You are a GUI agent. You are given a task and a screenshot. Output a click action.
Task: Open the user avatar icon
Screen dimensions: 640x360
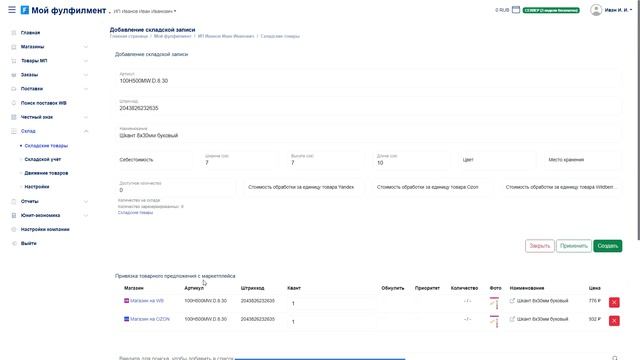coord(596,10)
